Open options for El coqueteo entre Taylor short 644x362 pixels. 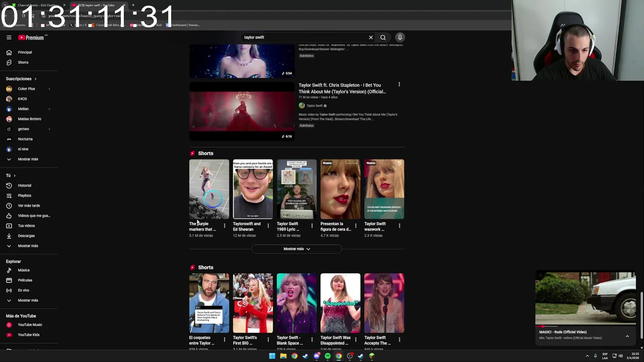[224, 340]
